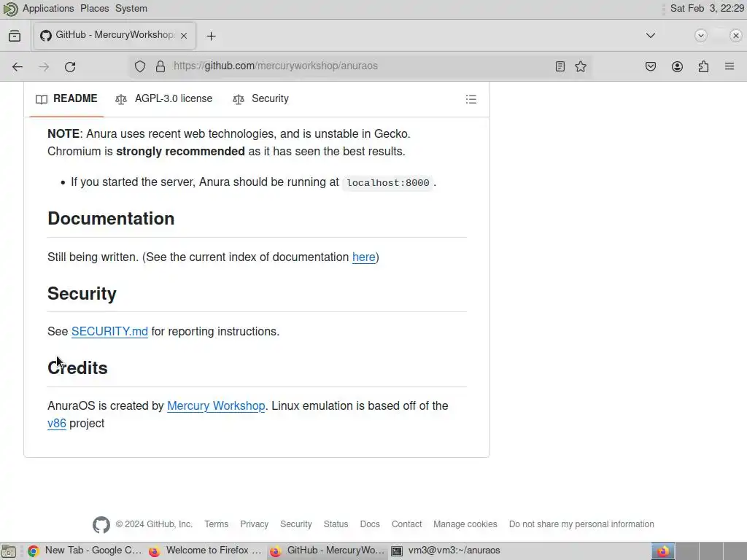
Task: Open the Places menu
Action: click(94, 9)
